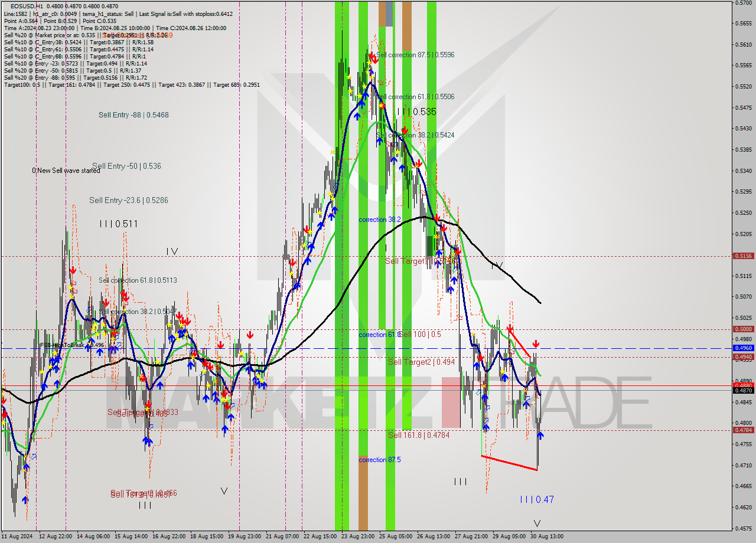The image size is (756, 543).
Task: Click the '29 Aug 05:00' time label
Action: click(x=509, y=537)
